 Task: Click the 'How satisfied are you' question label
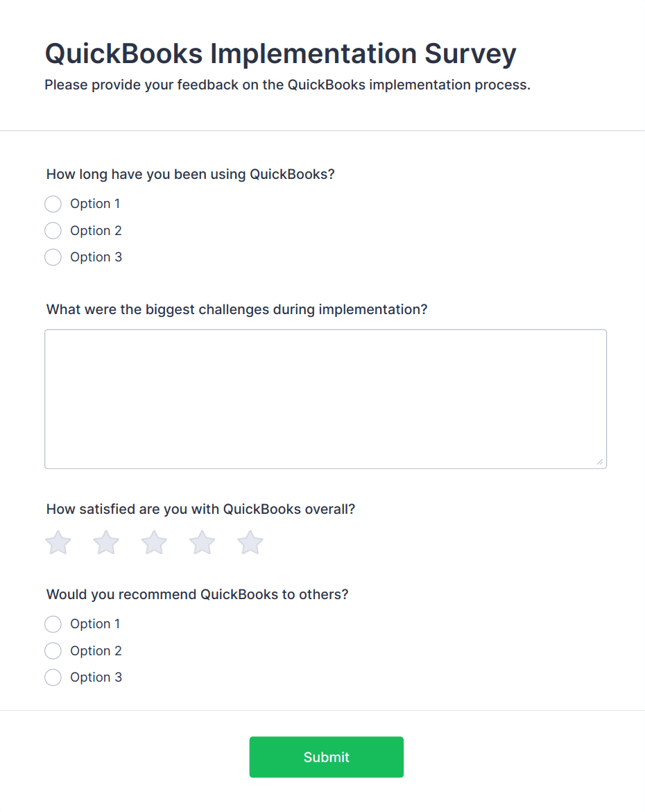(x=200, y=510)
